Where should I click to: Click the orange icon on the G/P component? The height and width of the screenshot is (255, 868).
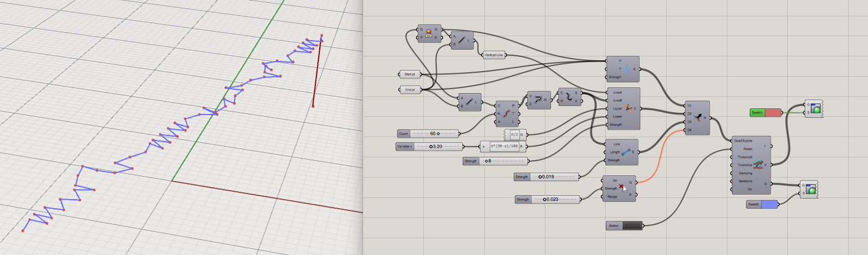tap(429, 33)
